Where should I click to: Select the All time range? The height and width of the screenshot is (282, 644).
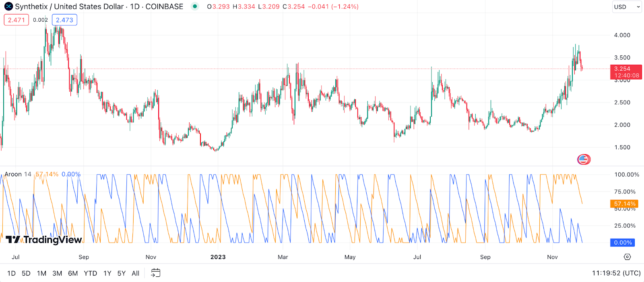(x=136, y=274)
